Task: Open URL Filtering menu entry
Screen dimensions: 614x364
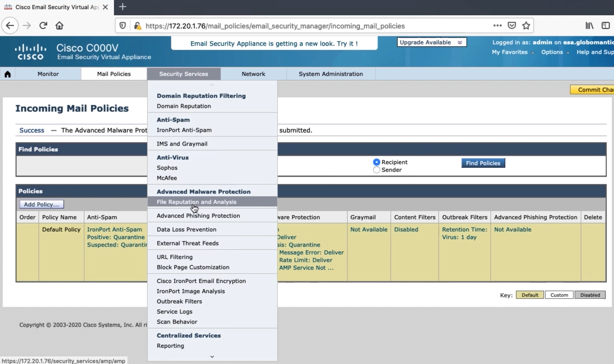Action: [x=175, y=257]
